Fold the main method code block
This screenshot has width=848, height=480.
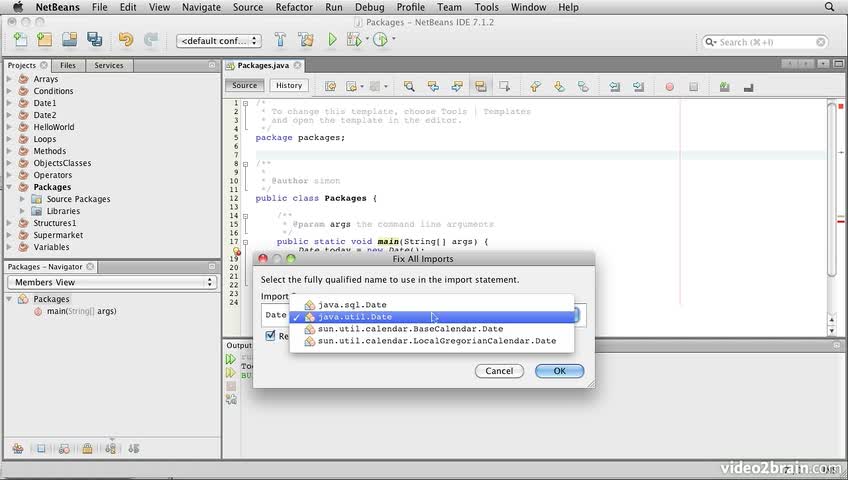point(246,242)
